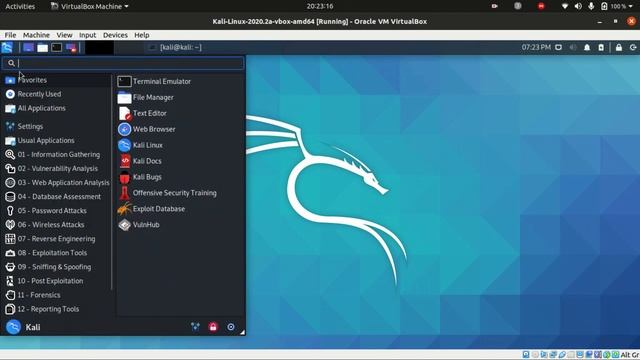Screen dimensions: 640x360
Task: Open the Settings category
Action: click(x=56, y=127)
